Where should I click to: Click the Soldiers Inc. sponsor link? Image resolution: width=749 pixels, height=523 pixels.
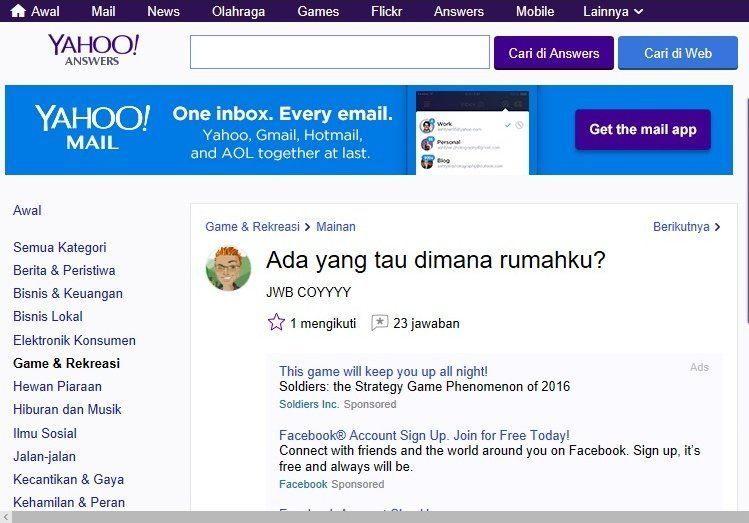(309, 404)
